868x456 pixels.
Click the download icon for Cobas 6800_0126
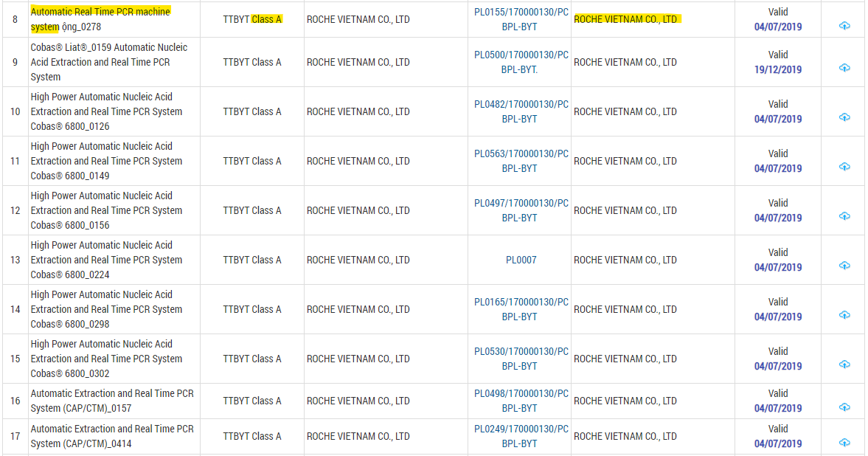pyautogui.click(x=844, y=117)
